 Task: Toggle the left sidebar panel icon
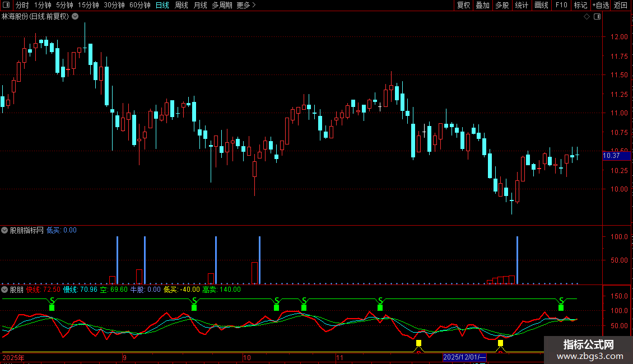(x=6, y=5)
